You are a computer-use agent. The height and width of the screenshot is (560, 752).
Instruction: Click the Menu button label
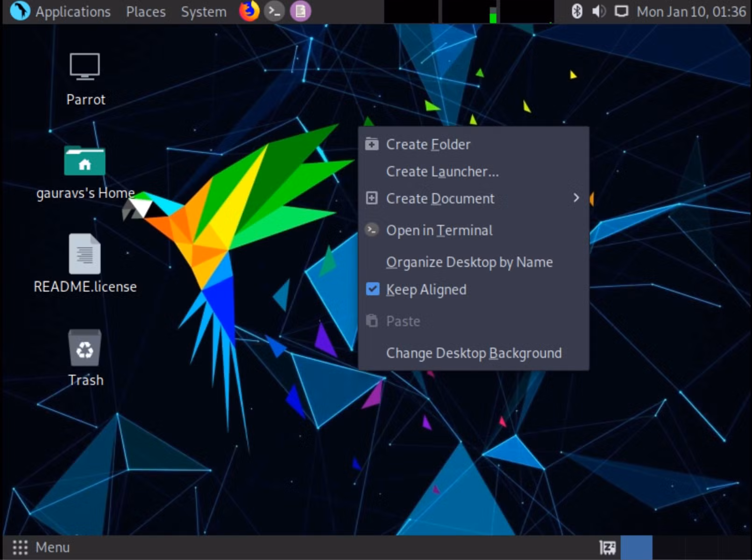pos(52,547)
